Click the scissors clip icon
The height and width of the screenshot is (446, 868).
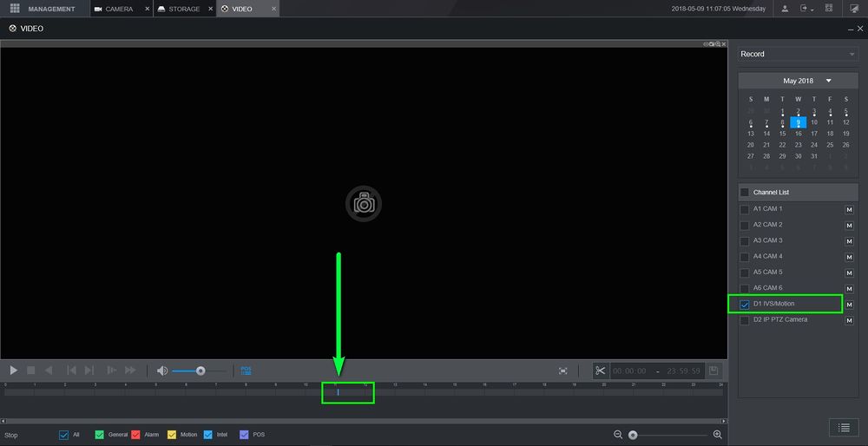click(x=600, y=371)
